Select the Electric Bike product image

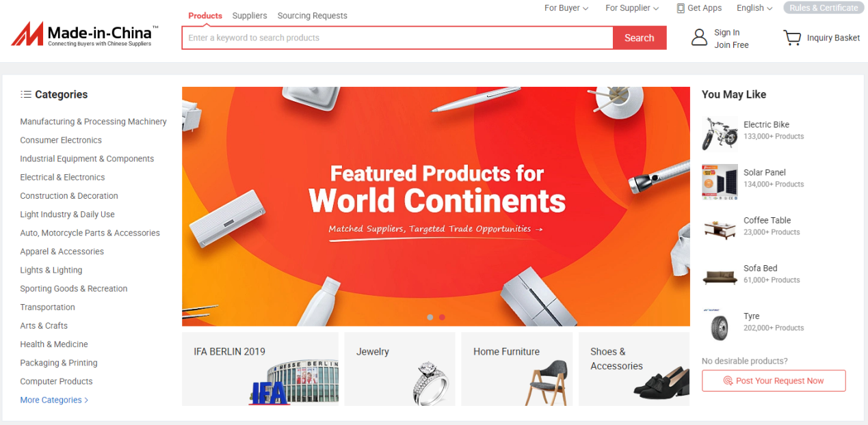point(720,133)
